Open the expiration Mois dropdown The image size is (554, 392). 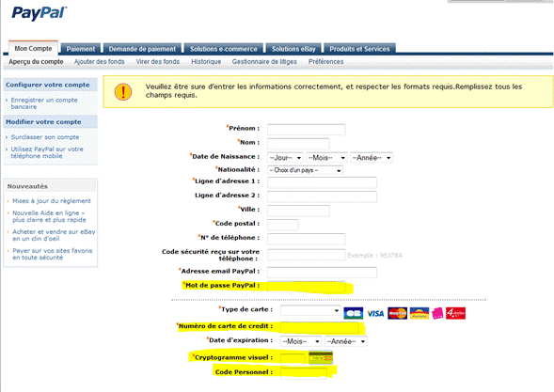[301, 341]
